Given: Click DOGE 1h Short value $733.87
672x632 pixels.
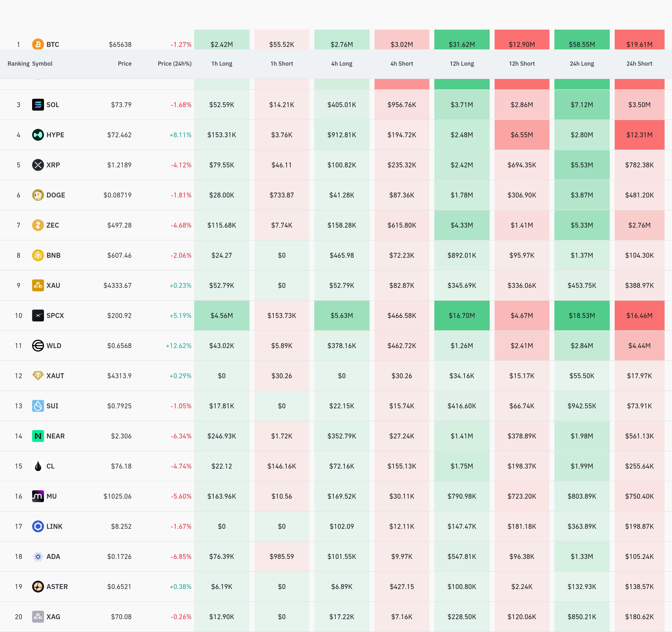Looking at the screenshot, I should click(x=282, y=195).
